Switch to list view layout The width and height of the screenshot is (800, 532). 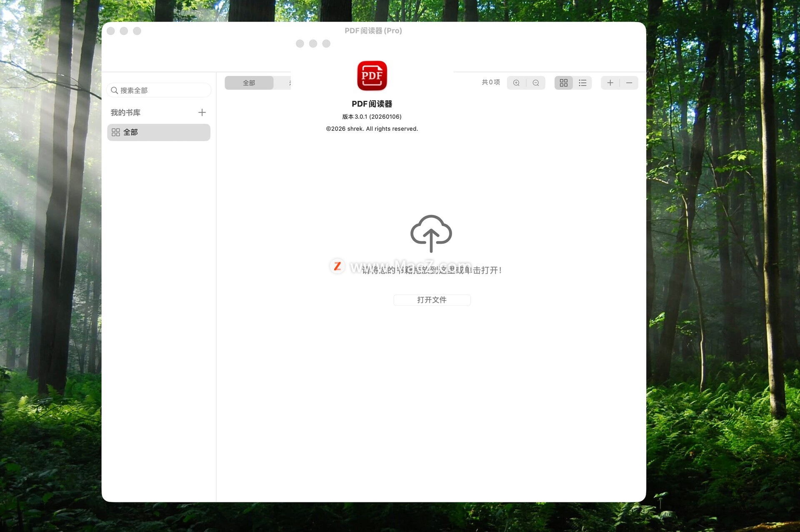(582, 83)
